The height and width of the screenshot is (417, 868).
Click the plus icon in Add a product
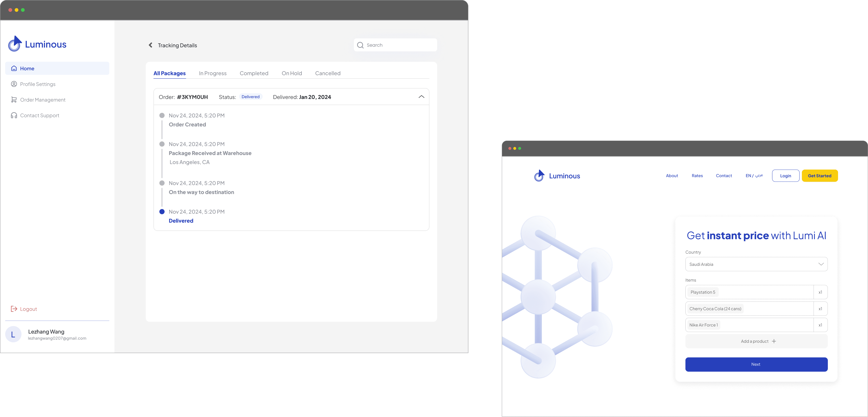coord(774,341)
